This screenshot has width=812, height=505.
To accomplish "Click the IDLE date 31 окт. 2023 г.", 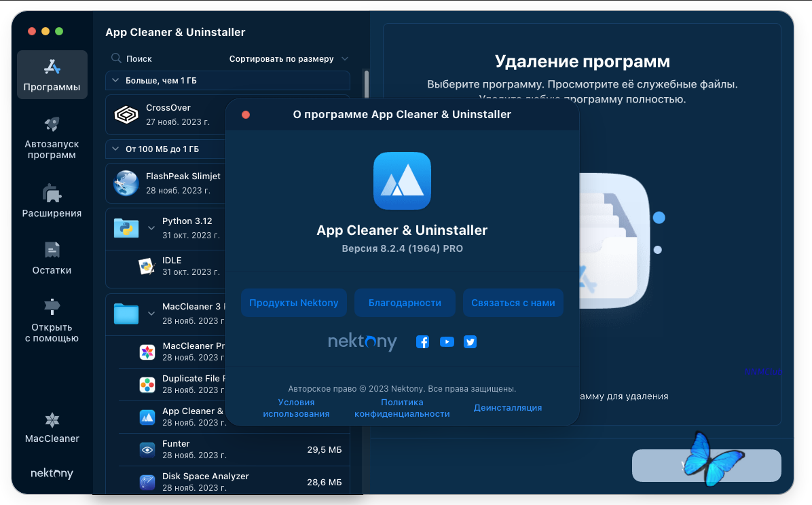I will [x=191, y=272].
